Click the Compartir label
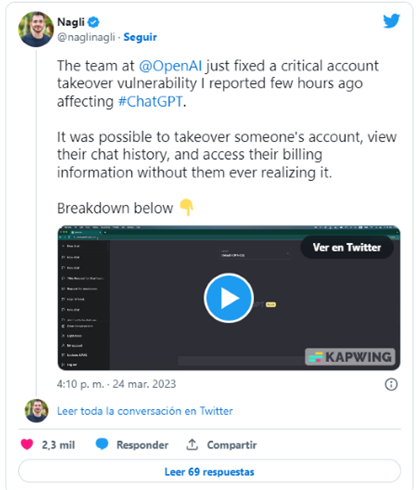 click(232, 445)
